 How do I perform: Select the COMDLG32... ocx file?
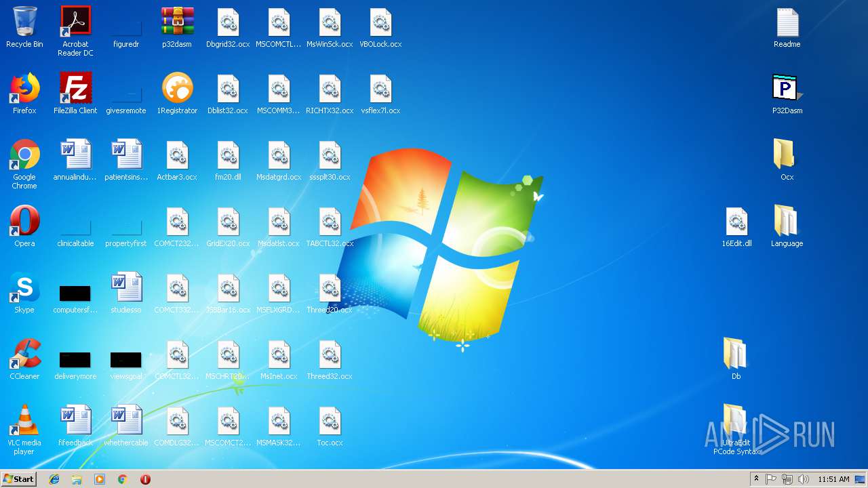177,421
